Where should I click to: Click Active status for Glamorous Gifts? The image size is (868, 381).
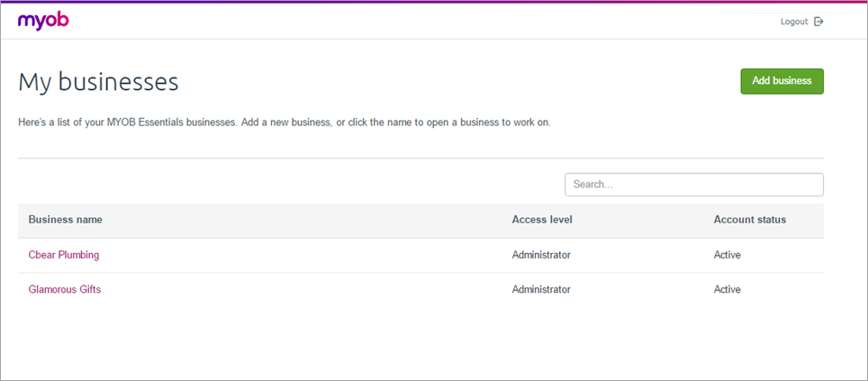point(727,289)
